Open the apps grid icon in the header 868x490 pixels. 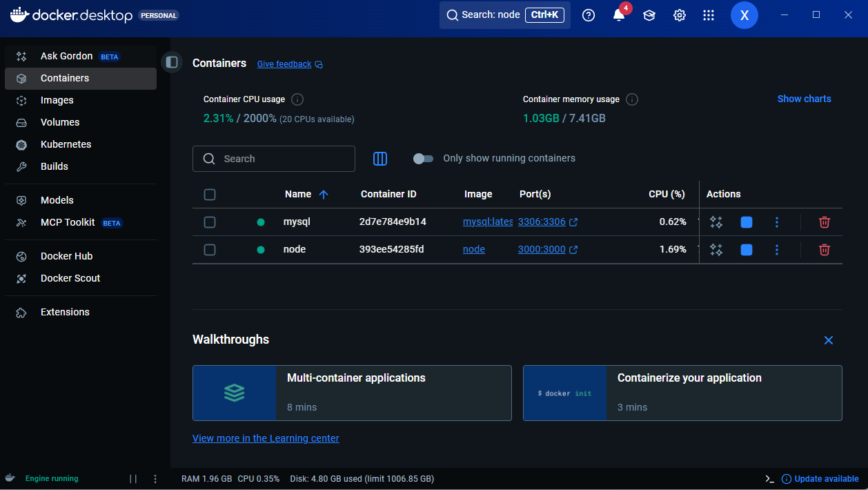tap(709, 15)
